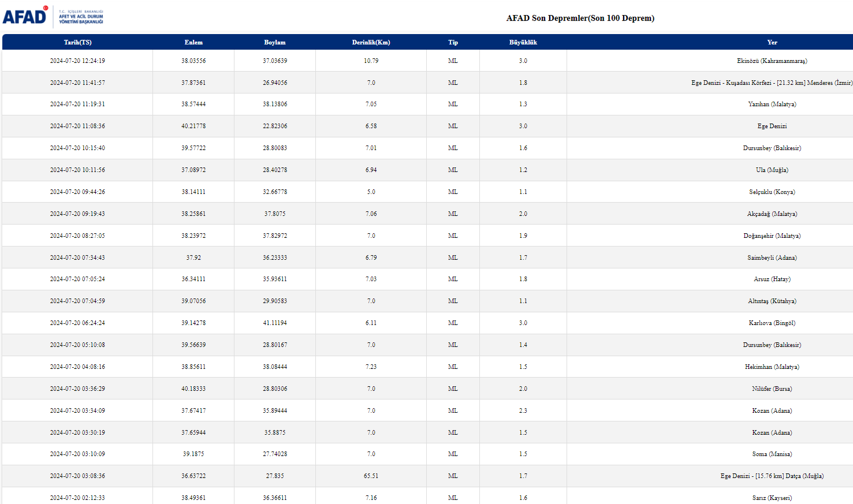
Task: Click latitude value 38.03556
Action: 193,61
